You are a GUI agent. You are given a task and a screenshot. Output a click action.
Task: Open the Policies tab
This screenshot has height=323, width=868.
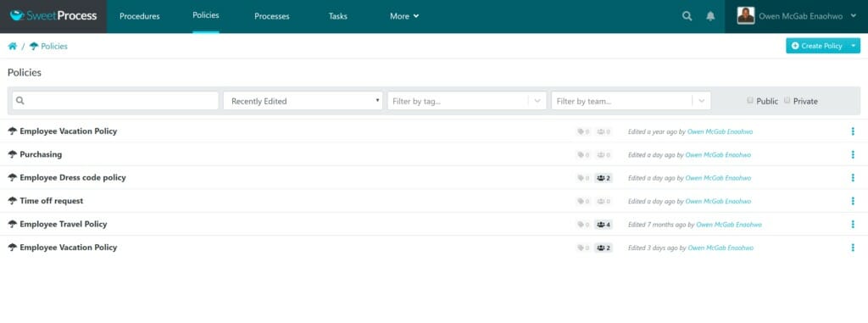[x=206, y=15]
